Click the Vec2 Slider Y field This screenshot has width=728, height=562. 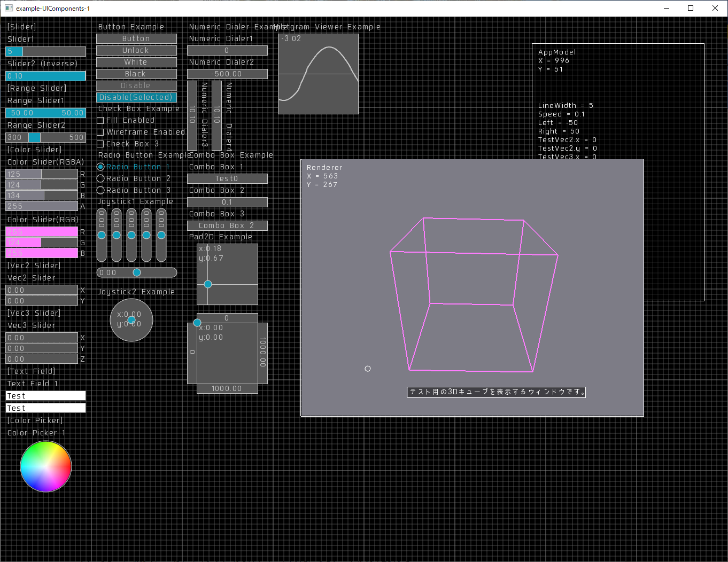click(x=42, y=301)
